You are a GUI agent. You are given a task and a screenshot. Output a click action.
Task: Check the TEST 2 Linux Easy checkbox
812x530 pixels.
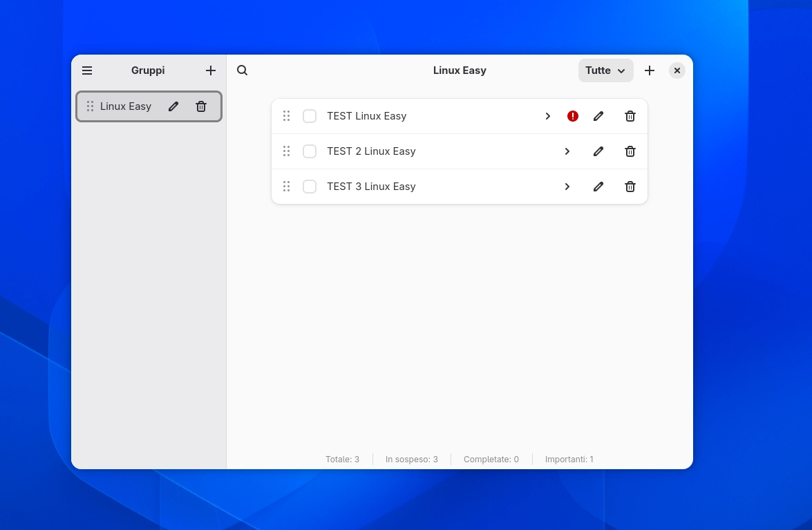(310, 151)
